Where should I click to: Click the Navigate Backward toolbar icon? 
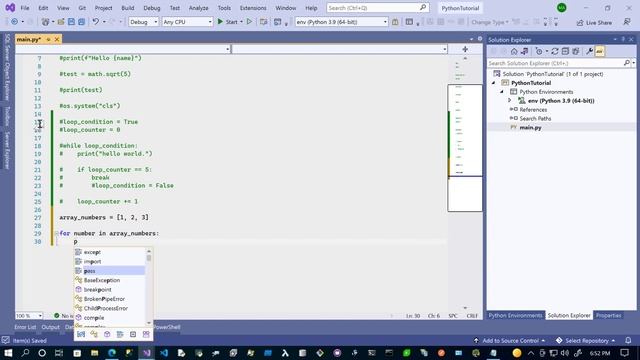14,22
